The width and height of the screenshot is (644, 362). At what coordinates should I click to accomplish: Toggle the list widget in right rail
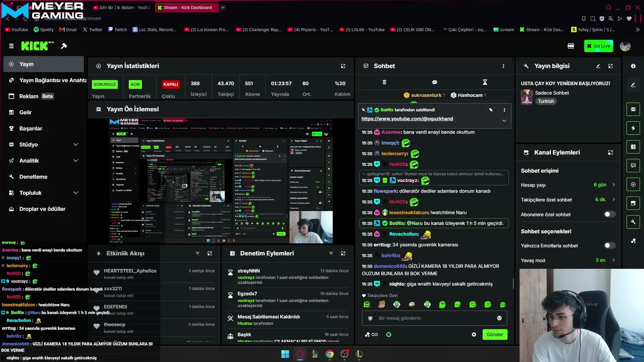(633, 147)
